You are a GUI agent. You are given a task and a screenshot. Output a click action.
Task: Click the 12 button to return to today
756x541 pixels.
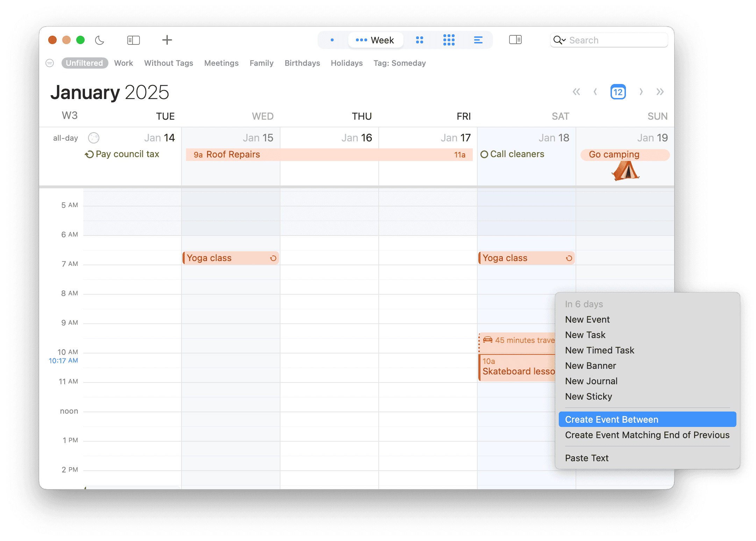pyautogui.click(x=618, y=92)
